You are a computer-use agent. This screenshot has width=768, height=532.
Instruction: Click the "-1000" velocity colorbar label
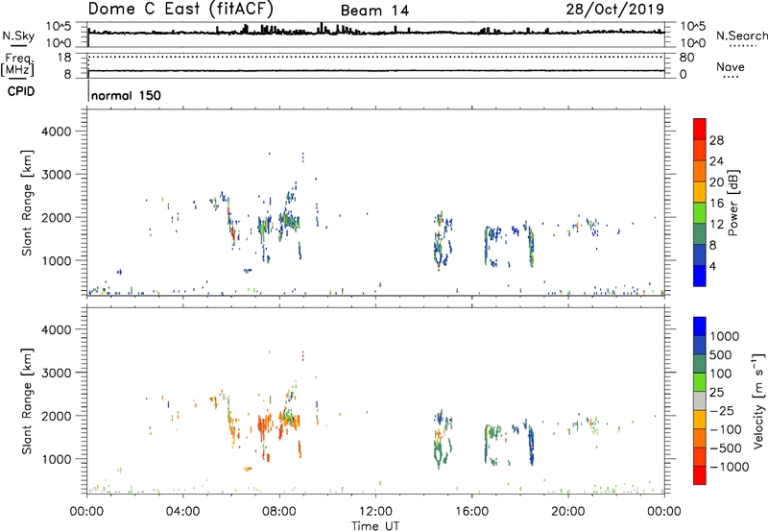tap(729, 467)
